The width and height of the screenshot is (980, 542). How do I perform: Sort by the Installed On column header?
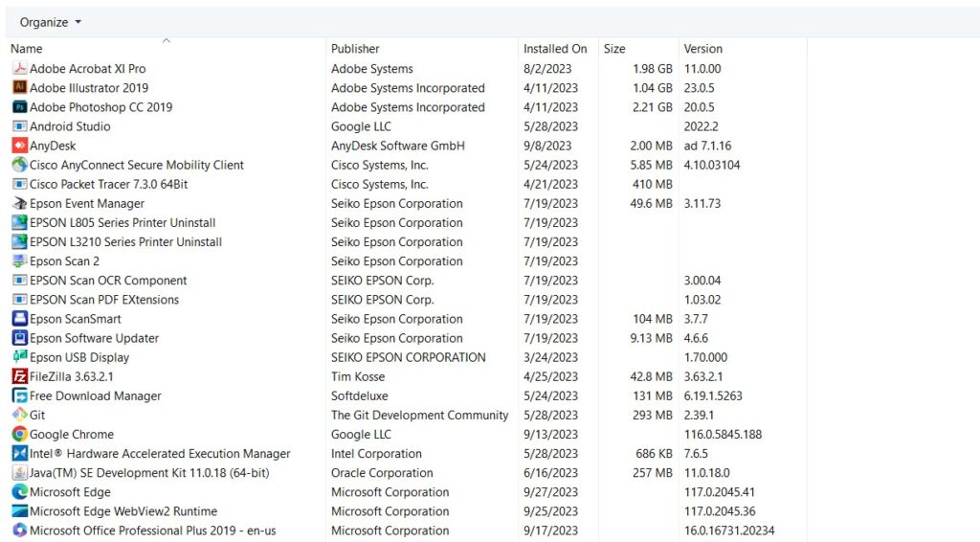click(x=555, y=49)
